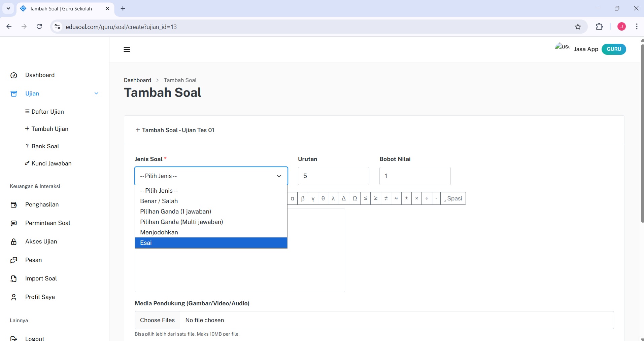Open Import Soal page

click(x=41, y=278)
